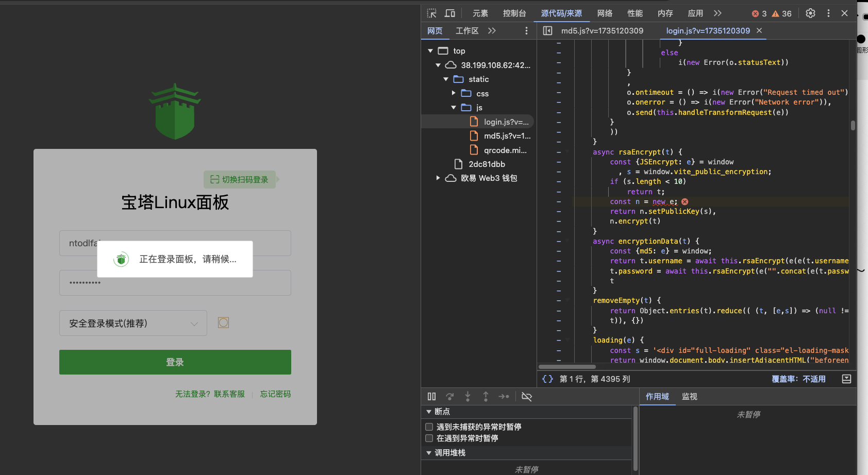Show more DevTools panel tabs
This screenshot has height=475, width=868.
(717, 13)
